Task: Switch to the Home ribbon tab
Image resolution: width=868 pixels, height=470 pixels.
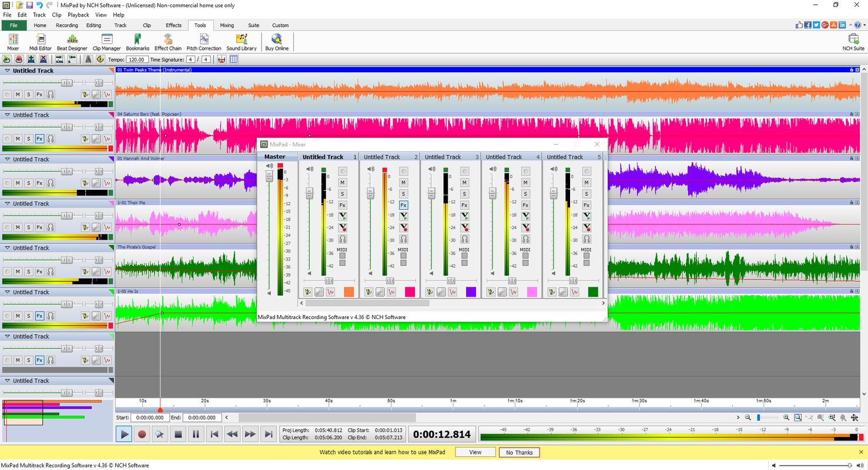Action: (40, 25)
